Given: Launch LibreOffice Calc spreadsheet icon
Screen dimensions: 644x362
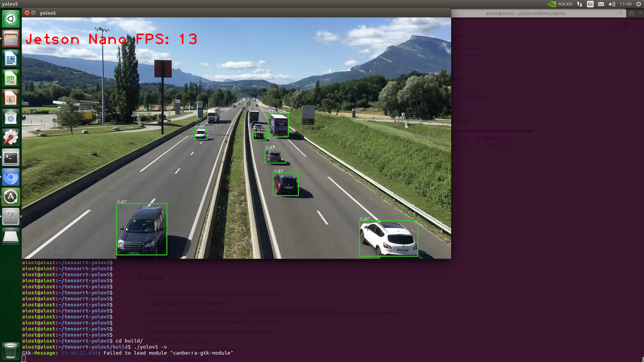Looking at the screenshot, I should 11,78.
